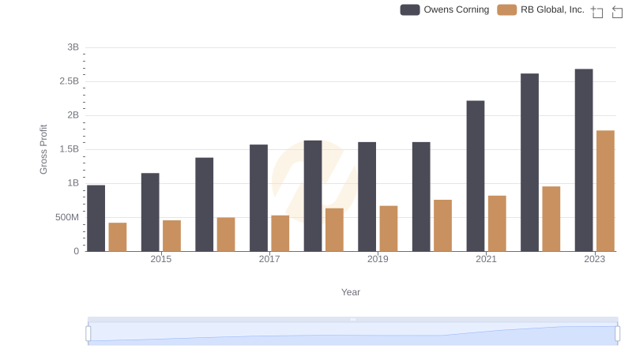Click the 2017 x-axis tick label
The image size is (632, 364).
[x=269, y=259]
